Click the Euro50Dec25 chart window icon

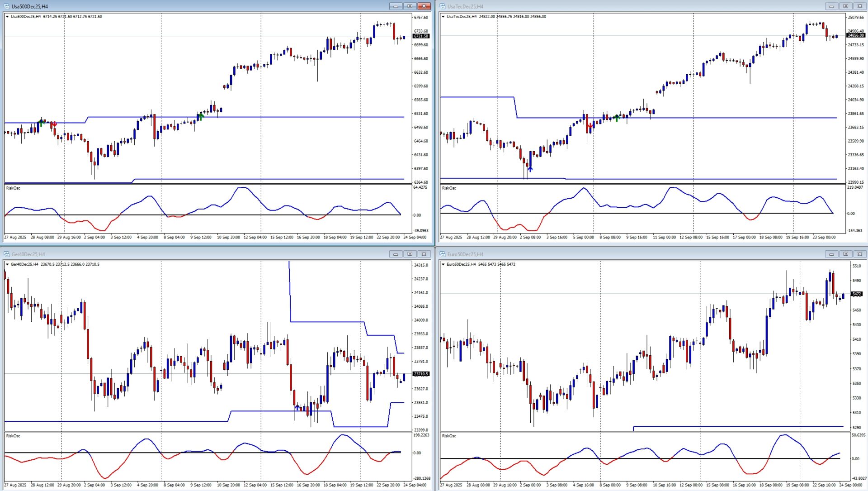[x=443, y=254]
